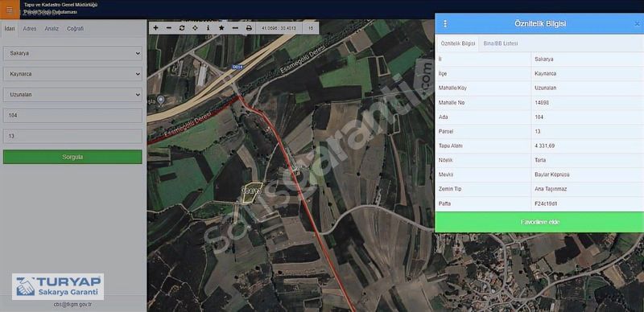
Task: Open favorites with the star icon
Action: click(x=221, y=28)
